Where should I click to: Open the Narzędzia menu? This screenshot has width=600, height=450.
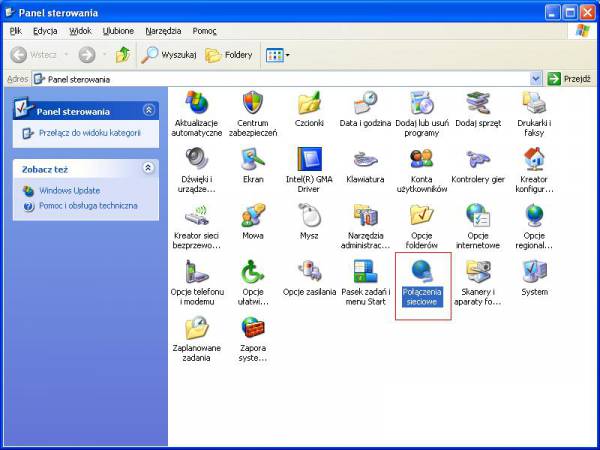tap(163, 31)
